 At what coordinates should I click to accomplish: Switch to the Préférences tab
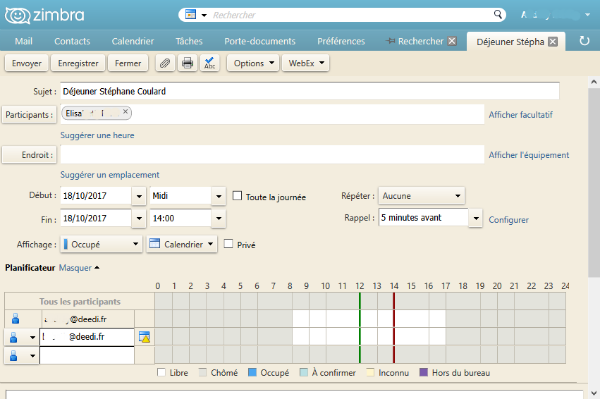coord(341,41)
